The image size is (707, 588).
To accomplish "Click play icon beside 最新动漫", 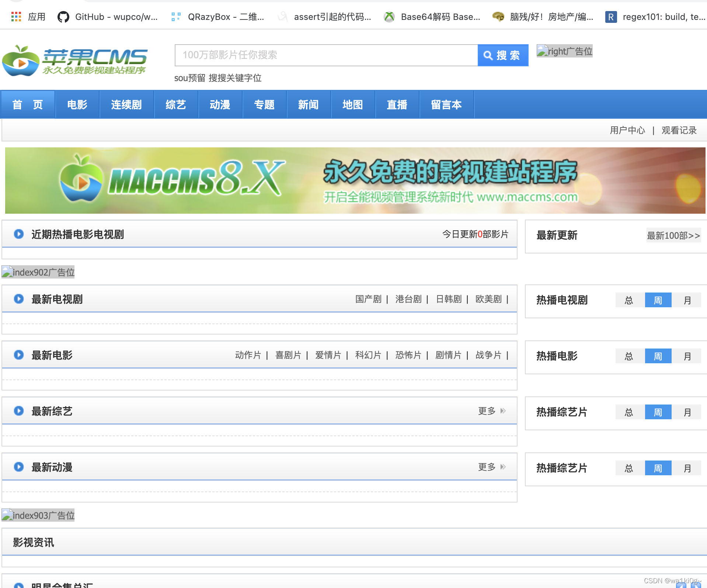I will (18, 467).
